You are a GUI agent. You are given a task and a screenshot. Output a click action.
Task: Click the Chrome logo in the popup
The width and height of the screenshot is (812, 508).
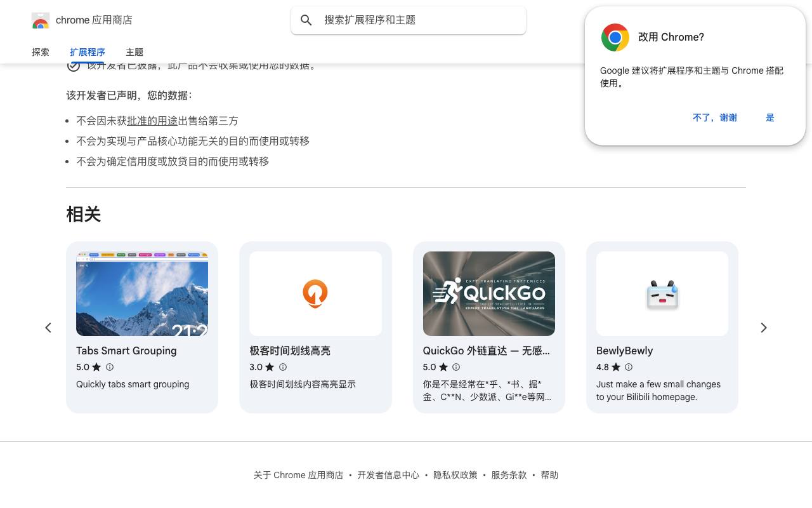(615, 37)
